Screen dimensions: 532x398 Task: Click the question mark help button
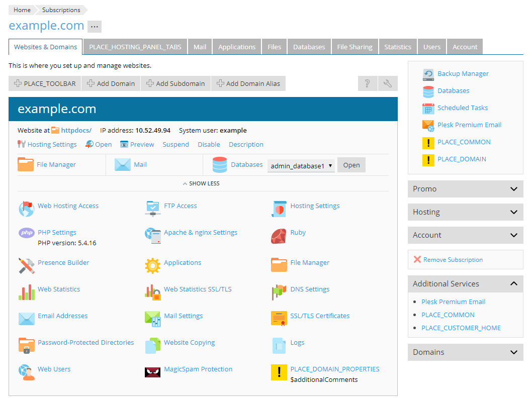(x=368, y=83)
